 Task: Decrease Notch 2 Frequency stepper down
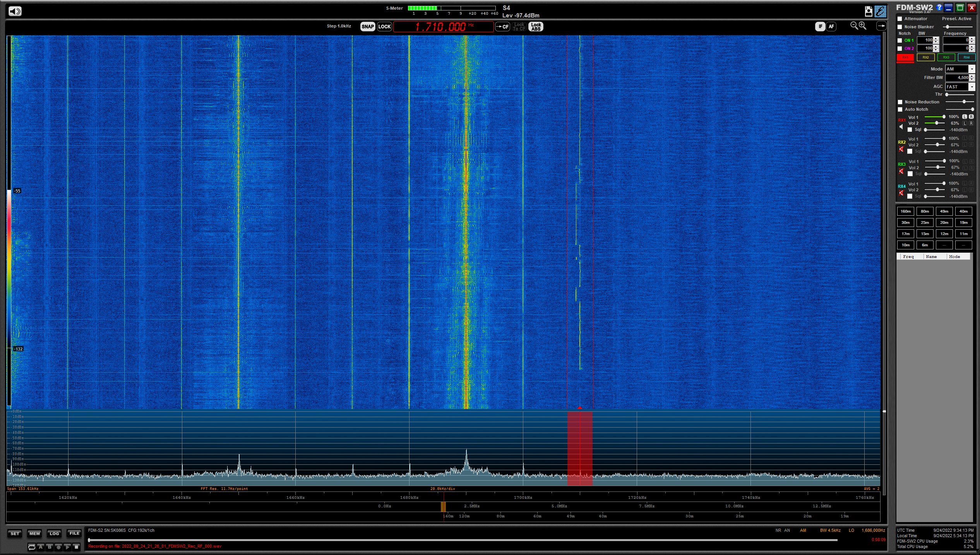(x=972, y=50)
